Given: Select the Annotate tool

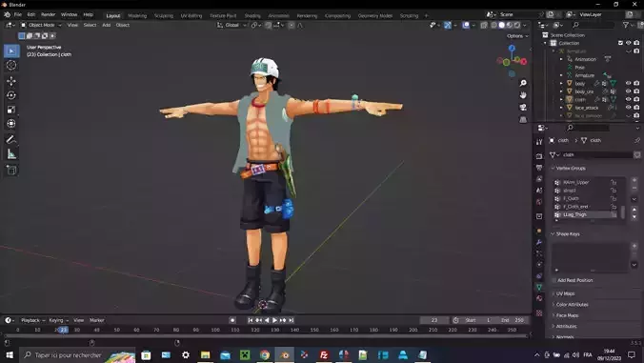Looking at the screenshot, I should tap(11, 140).
